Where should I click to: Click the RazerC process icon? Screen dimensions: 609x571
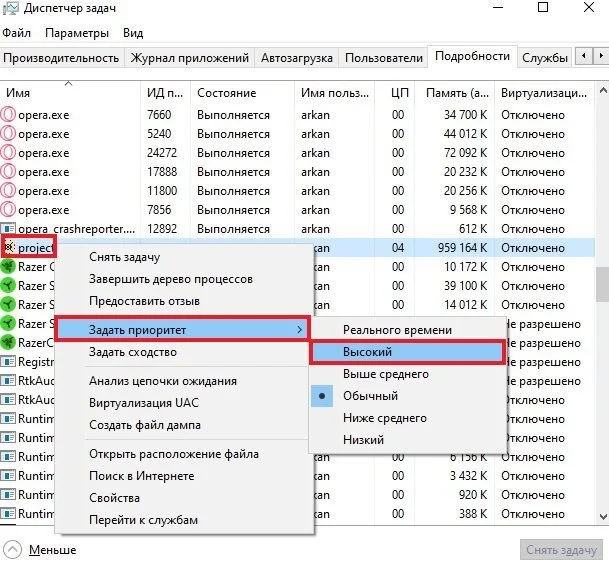(x=8, y=343)
